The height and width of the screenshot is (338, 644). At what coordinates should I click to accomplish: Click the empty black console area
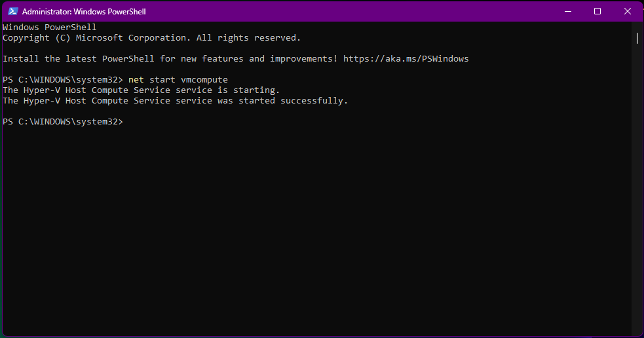pyautogui.click(x=316, y=230)
